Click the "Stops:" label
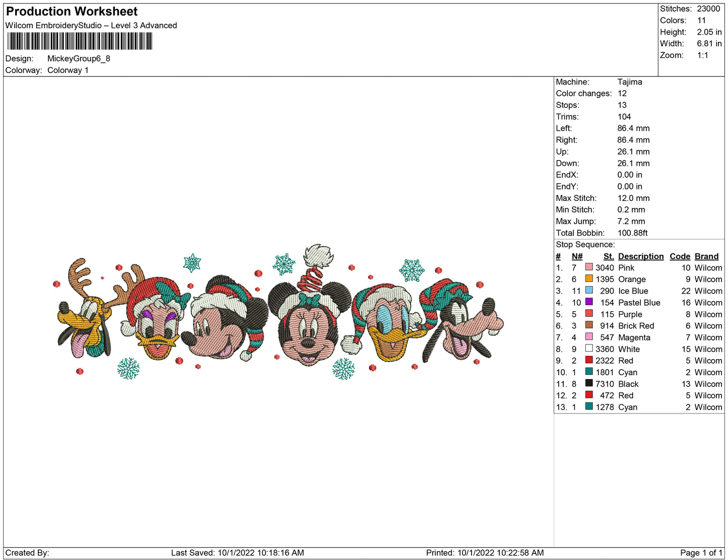This screenshot has height=560, width=728. [568, 105]
